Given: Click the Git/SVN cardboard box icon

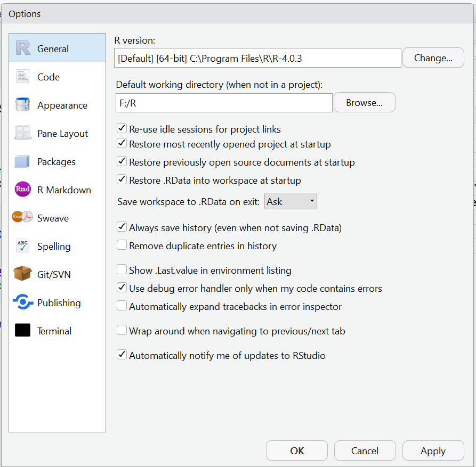Looking at the screenshot, I should point(22,273).
